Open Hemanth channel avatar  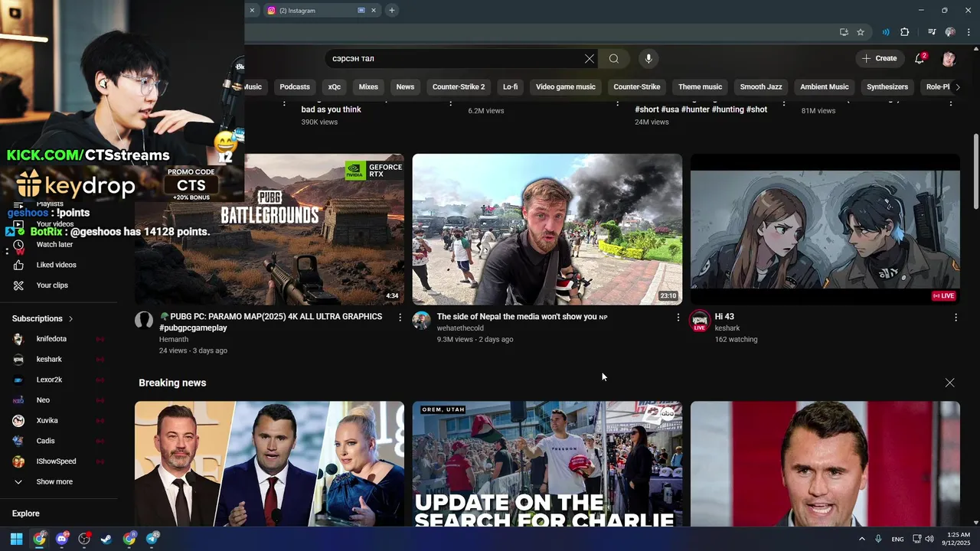click(144, 320)
